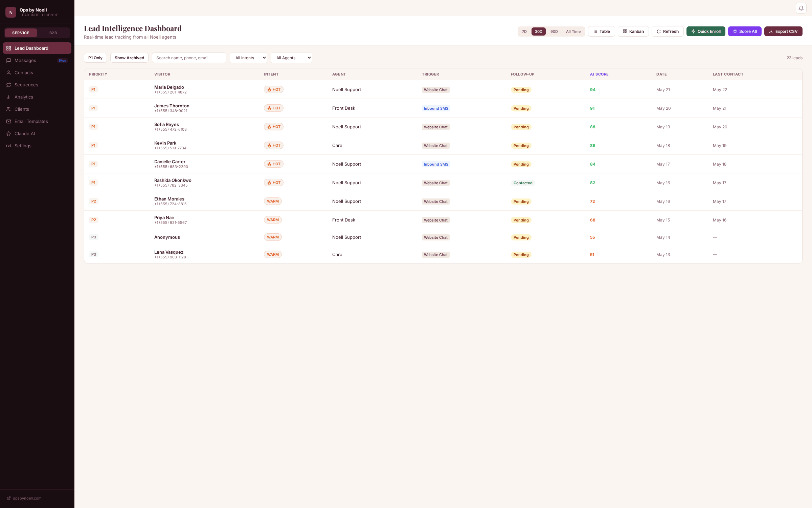
Task: Click the Quick Enroll button
Action: pos(706,31)
